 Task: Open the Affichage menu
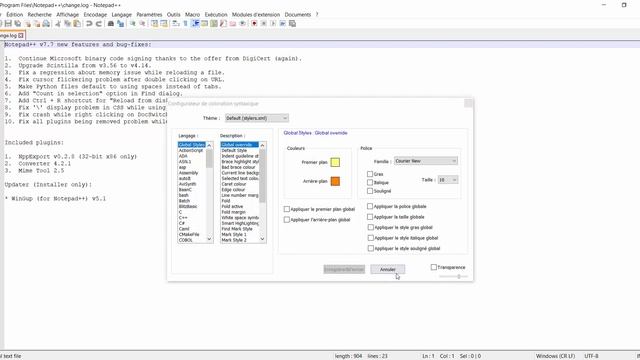pyautogui.click(x=67, y=15)
